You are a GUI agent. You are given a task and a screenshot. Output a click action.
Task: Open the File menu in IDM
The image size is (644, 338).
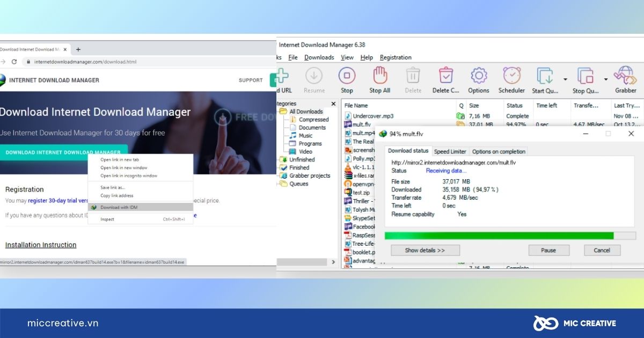pos(293,57)
